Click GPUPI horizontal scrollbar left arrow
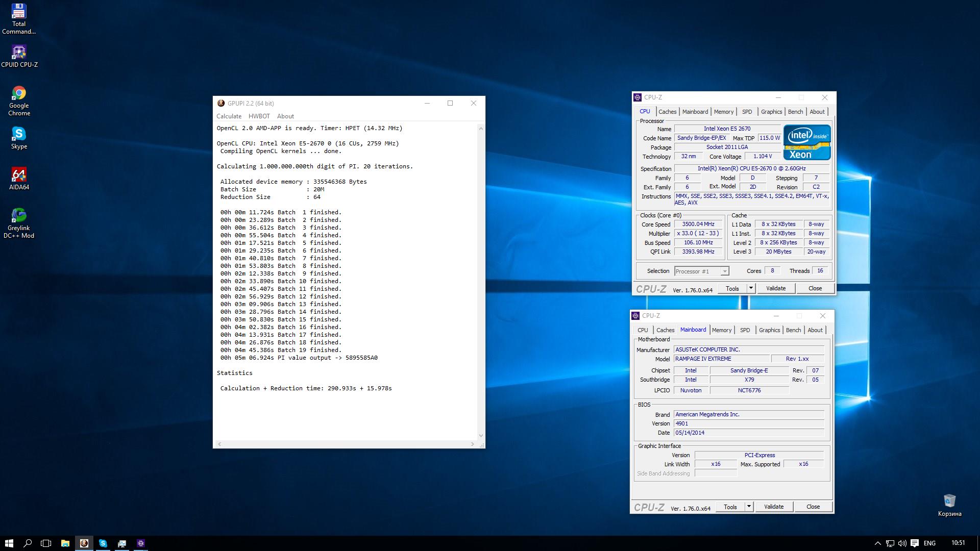 (x=219, y=444)
